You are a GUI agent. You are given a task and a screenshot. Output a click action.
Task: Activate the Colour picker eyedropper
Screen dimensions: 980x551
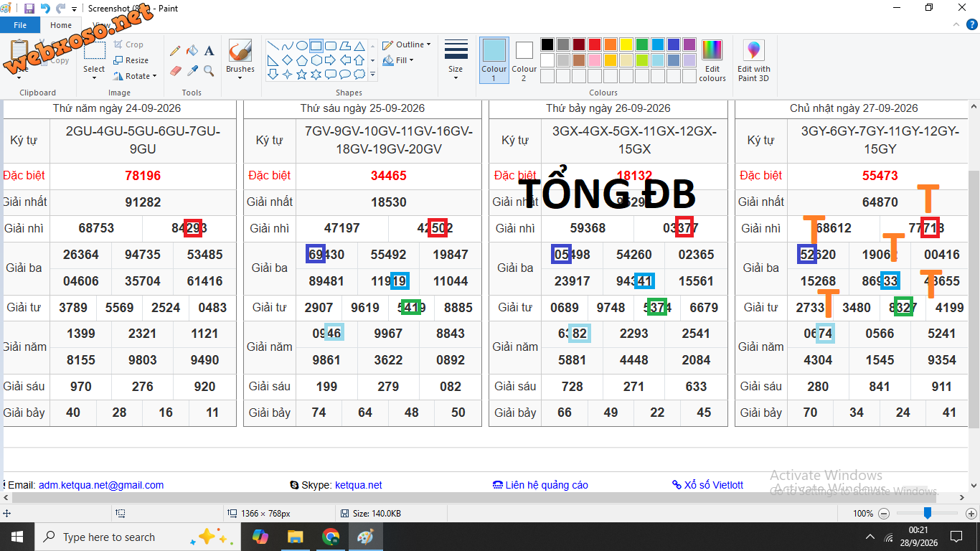click(x=192, y=70)
